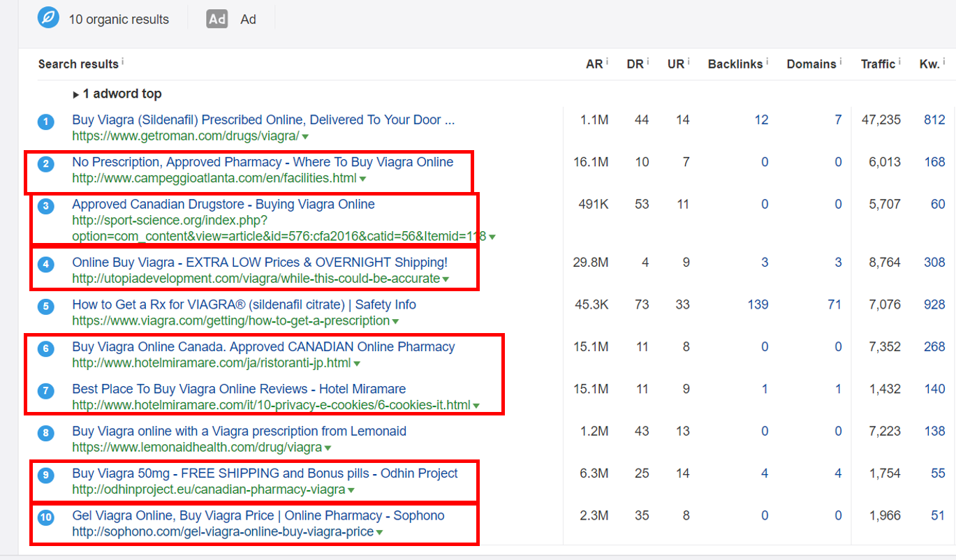Image resolution: width=956 pixels, height=560 pixels.
Task: Click domains count 71 for viagra.com
Action: pos(834,304)
